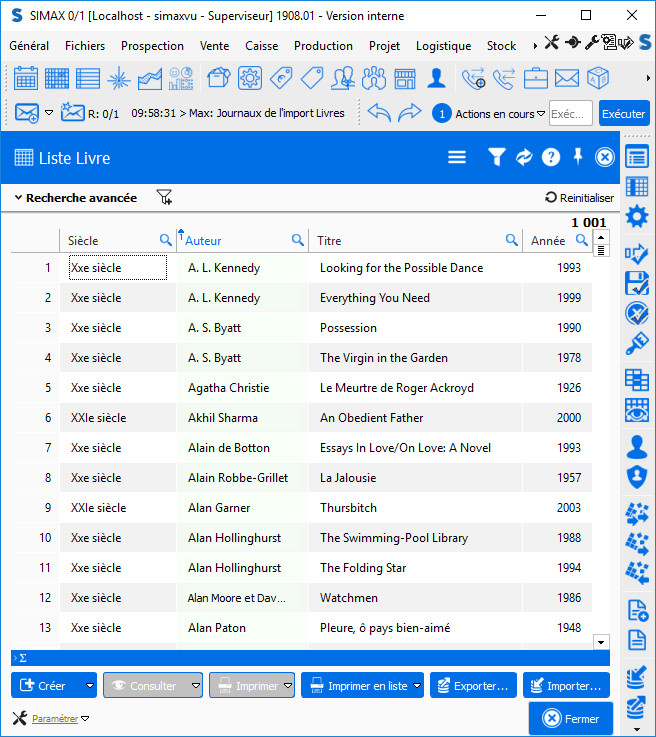Image resolution: width=656 pixels, height=737 pixels.
Task: Open the Production menu
Action: (x=323, y=46)
